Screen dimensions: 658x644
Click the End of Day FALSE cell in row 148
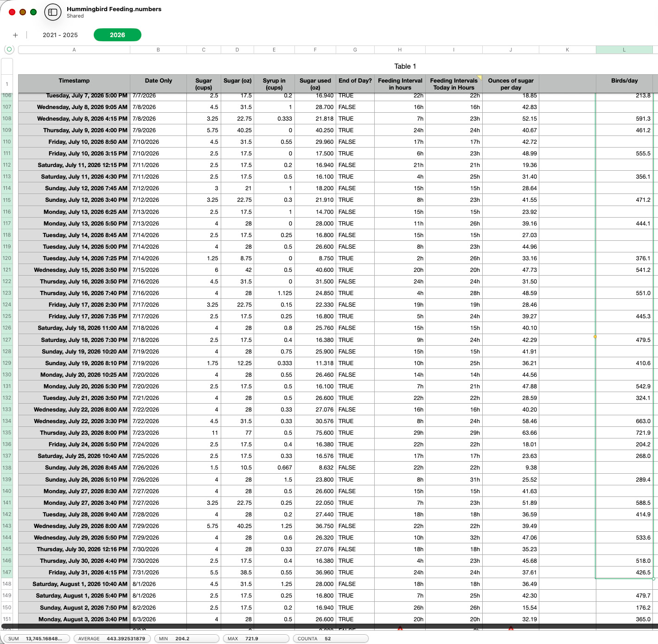(355, 584)
